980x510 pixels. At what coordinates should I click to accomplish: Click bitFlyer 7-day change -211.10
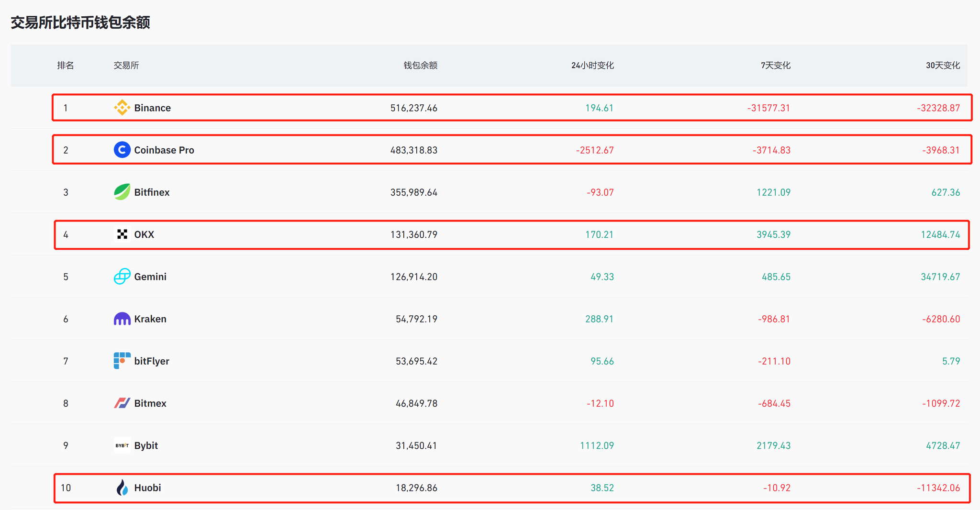[774, 361]
